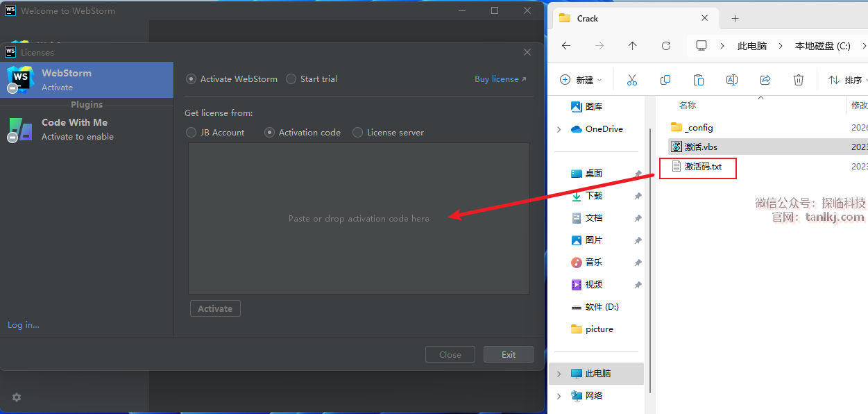Viewport: 868px width, 414px height.
Task: Click the Rename icon in Explorer toolbar
Action: pos(731,80)
